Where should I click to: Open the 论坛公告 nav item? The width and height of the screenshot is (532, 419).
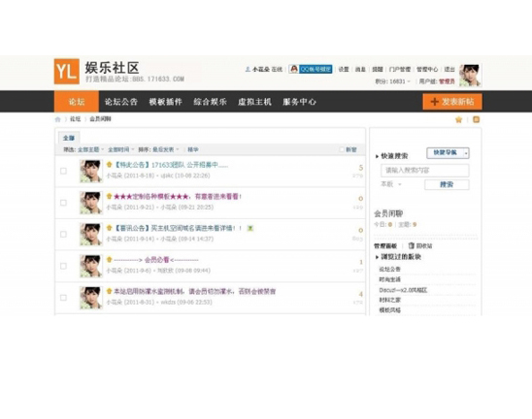click(120, 102)
